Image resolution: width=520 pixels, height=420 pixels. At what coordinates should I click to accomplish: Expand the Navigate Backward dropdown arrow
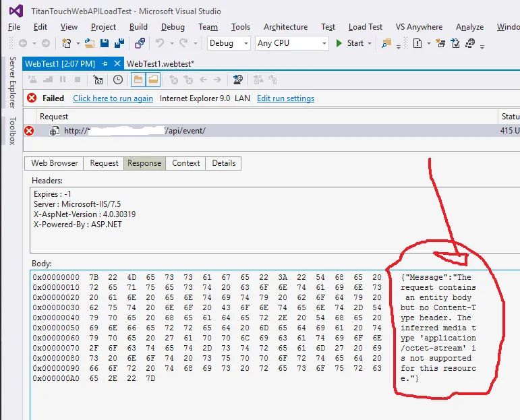click(x=34, y=43)
